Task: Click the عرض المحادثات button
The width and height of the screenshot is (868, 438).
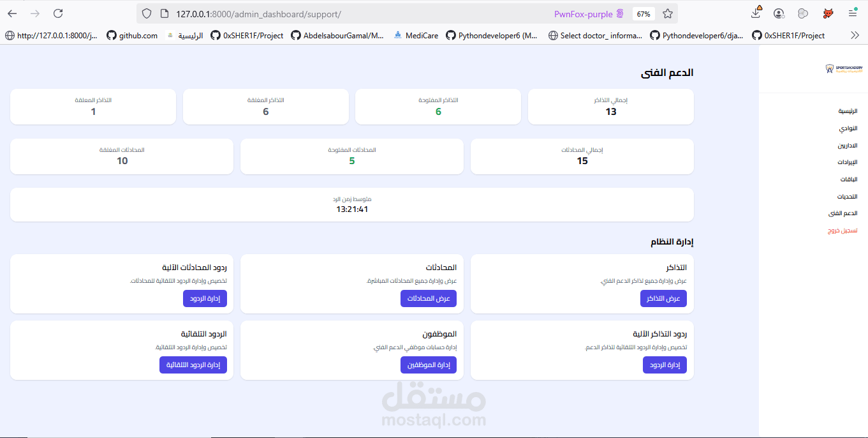Action: [x=429, y=299]
